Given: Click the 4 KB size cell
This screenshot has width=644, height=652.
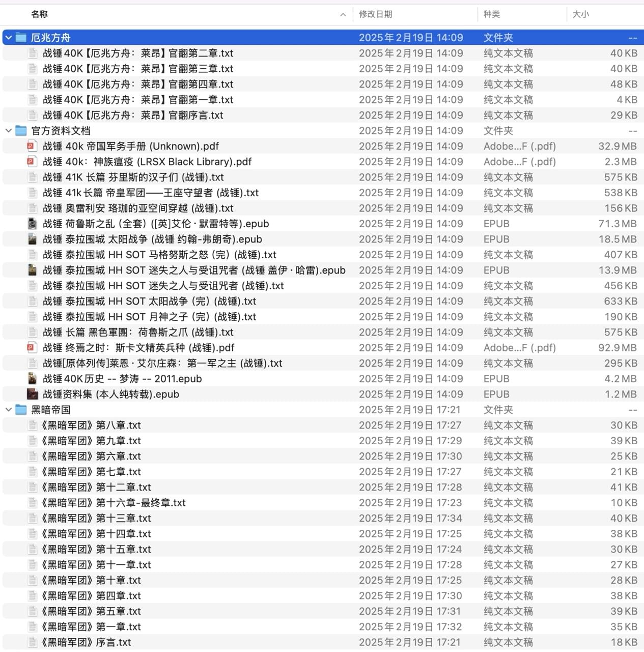Looking at the screenshot, I should tap(627, 100).
